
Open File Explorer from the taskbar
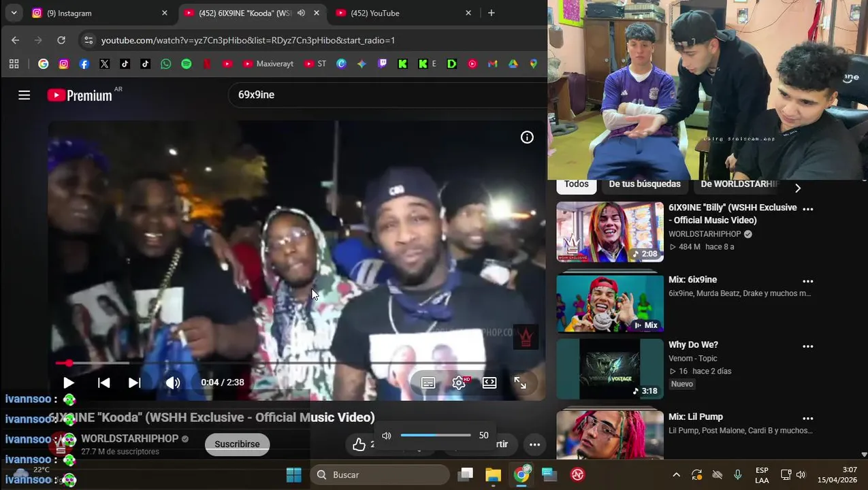(x=493, y=475)
